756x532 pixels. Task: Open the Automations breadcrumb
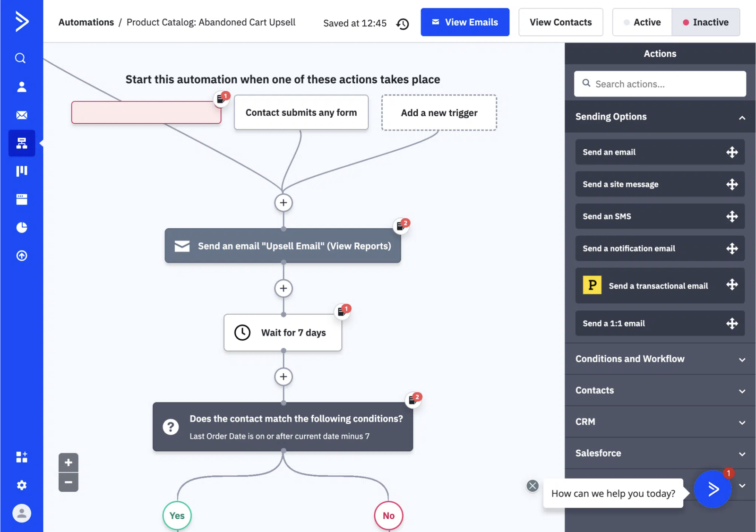click(x=86, y=22)
